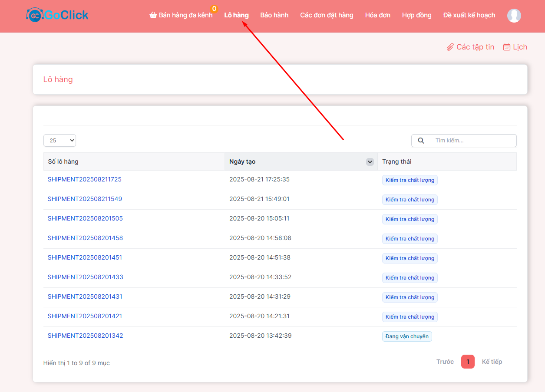Open Bảo hành menu item
This screenshot has height=392, width=545.
coord(274,15)
